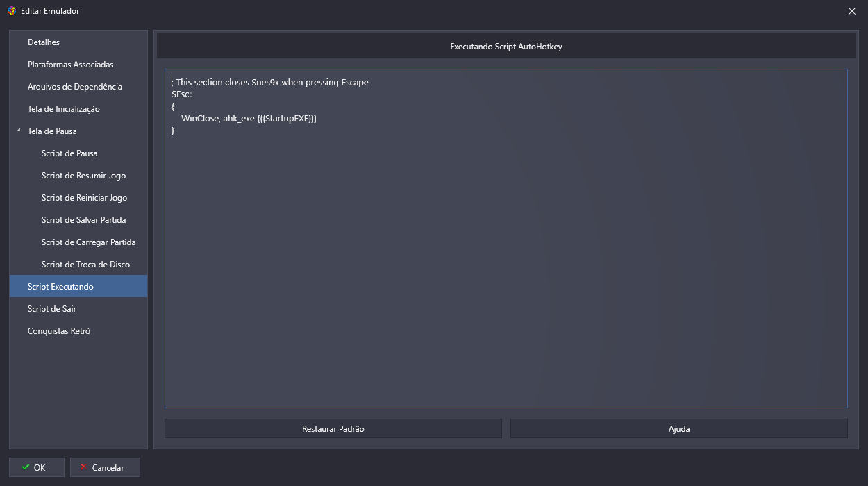Click the LaunchBox app icon in title bar

coord(12,11)
